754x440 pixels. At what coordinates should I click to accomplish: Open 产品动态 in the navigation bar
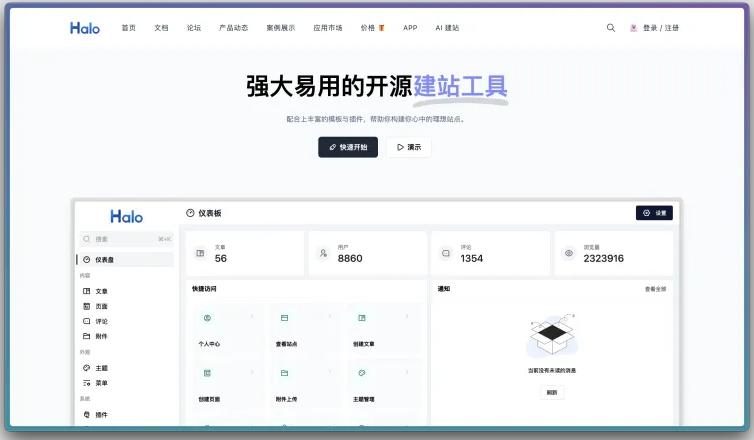(233, 28)
